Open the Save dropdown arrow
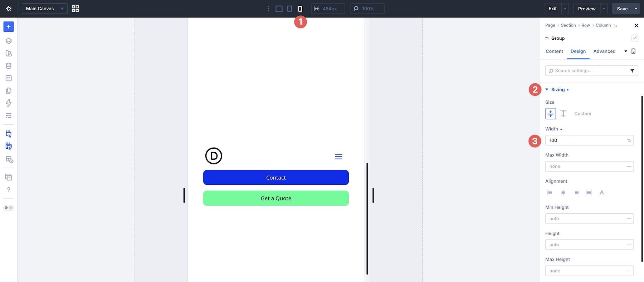The height and width of the screenshot is (282, 644). click(x=636, y=9)
